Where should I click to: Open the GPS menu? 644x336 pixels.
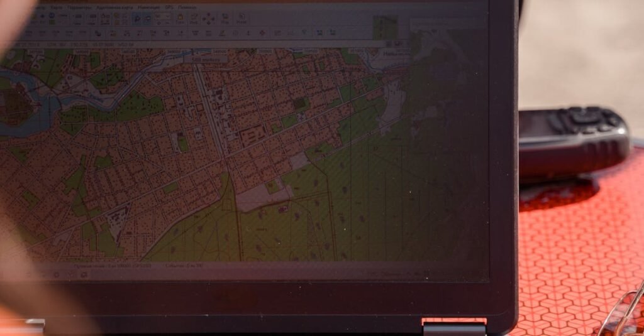(169, 8)
